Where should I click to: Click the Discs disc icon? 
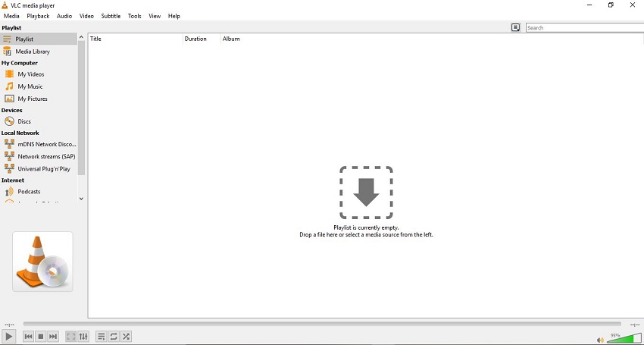[x=9, y=121]
